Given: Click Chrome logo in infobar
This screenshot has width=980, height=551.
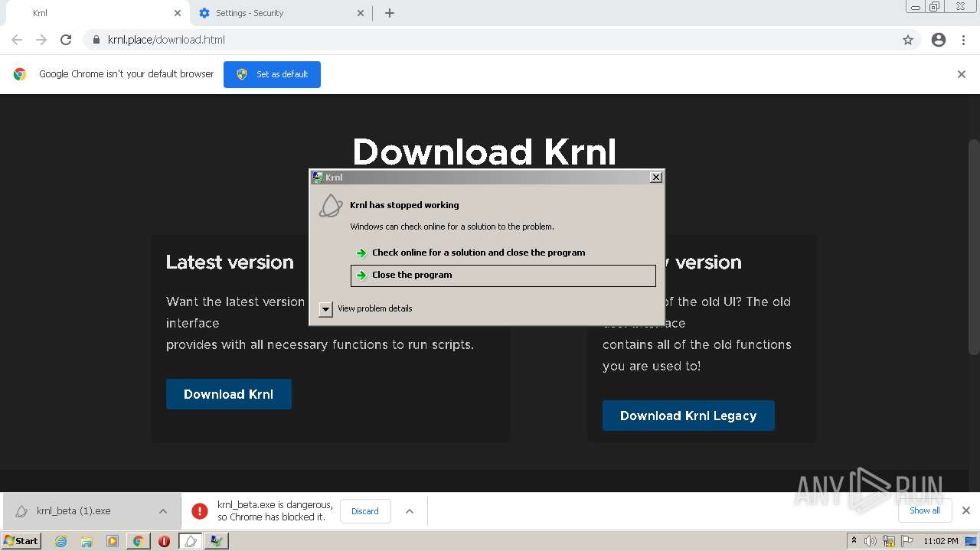Looking at the screenshot, I should click(20, 74).
